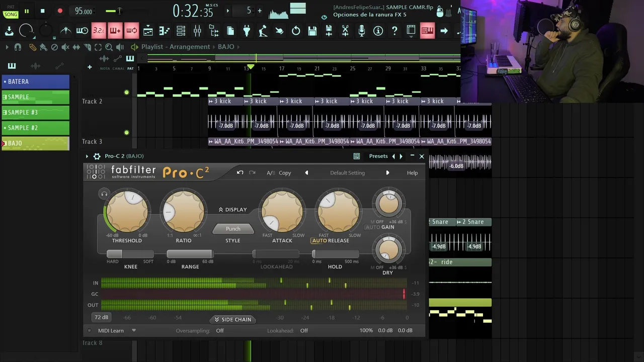The width and height of the screenshot is (644, 362).
Task: Open the Channel rack icon
Action: click(x=181, y=31)
